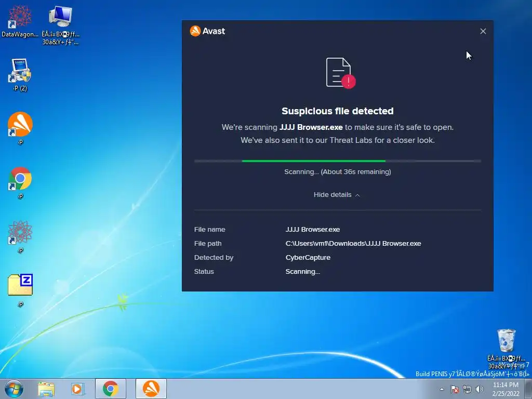532x399 pixels.
Task: Open the '.P (2)' desktop shortcut
Action: coord(20,75)
